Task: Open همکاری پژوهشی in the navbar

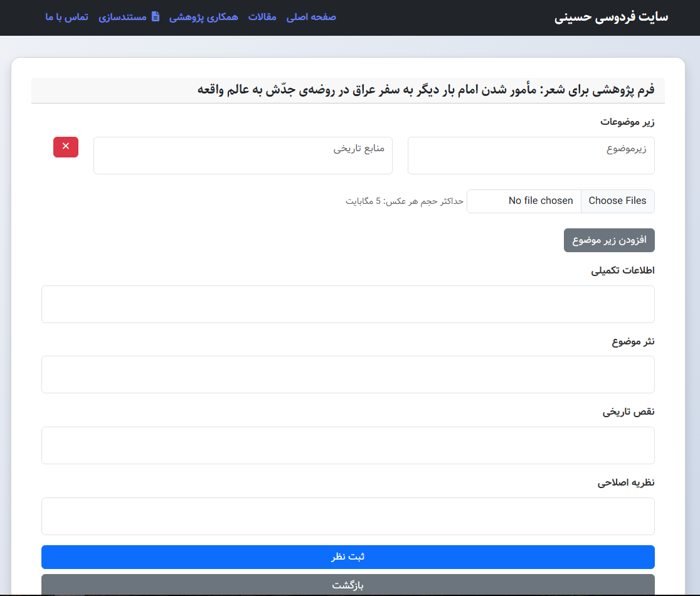Action: point(204,17)
